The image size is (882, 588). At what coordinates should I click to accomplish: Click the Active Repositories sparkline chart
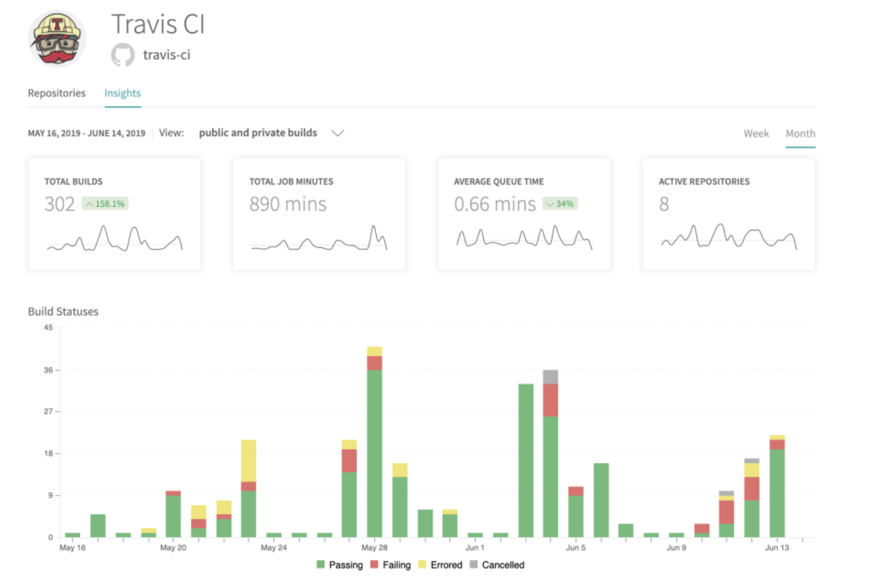[729, 238]
